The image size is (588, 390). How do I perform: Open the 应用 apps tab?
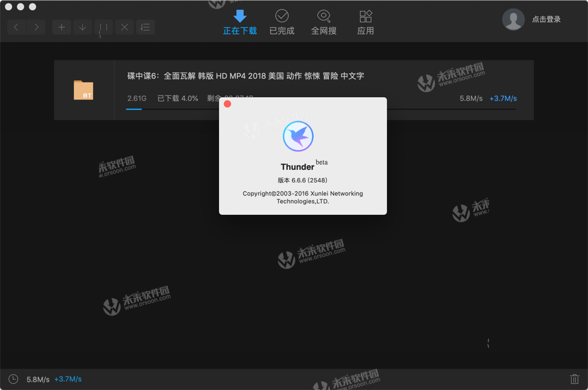(x=365, y=22)
